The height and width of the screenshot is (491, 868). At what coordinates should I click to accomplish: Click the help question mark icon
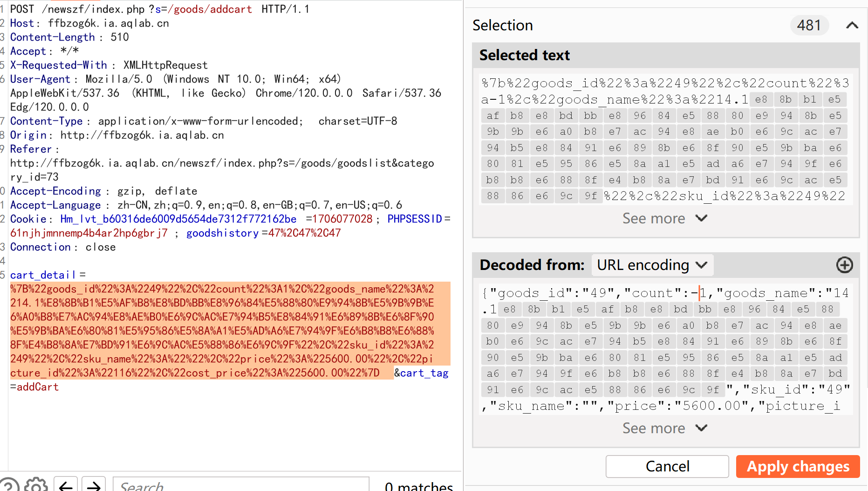pyautogui.click(x=8, y=485)
